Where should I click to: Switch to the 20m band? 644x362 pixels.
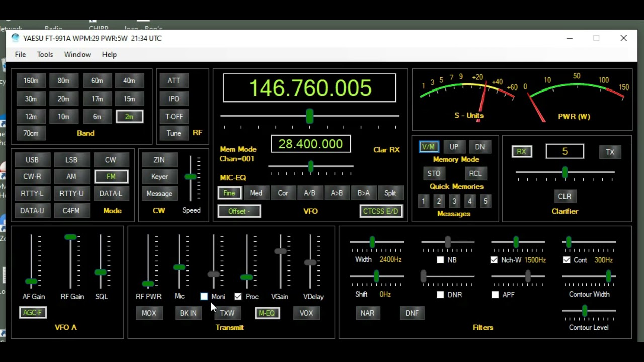click(63, 99)
